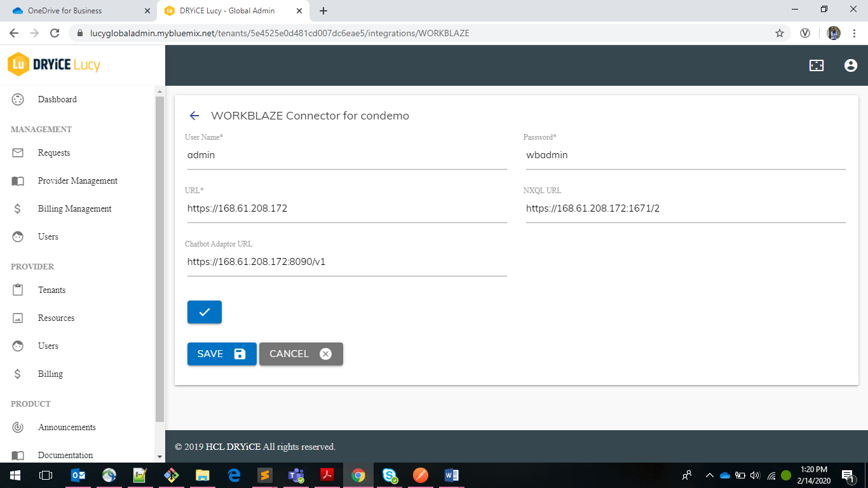Open Postman from the taskbar
Image resolution: width=868 pixels, height=488 pixels.
(421, 475)
